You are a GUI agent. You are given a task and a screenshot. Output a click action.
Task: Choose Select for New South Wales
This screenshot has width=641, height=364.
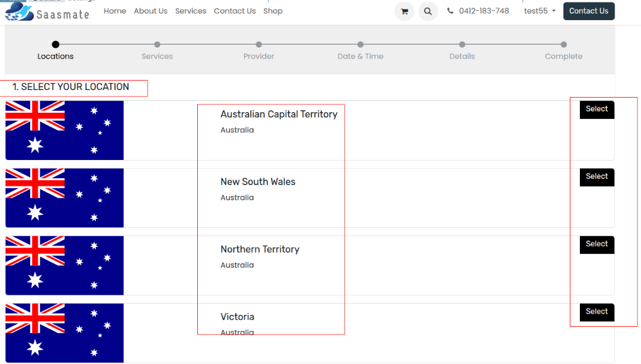[596, 177]
